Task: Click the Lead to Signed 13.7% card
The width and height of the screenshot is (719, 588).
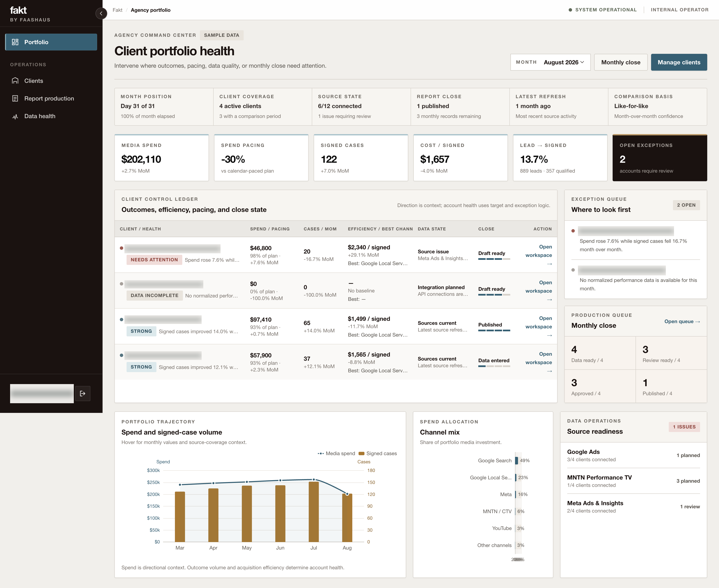Action: 560,158
